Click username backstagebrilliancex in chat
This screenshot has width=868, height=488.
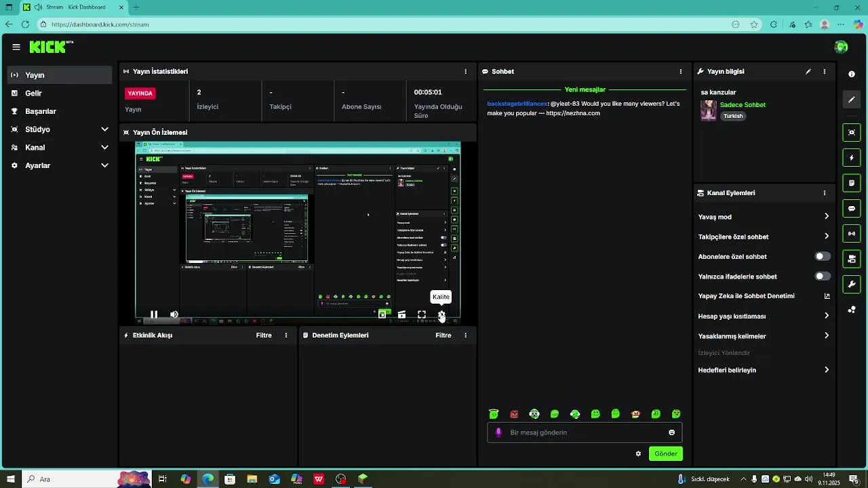(517, 104)
